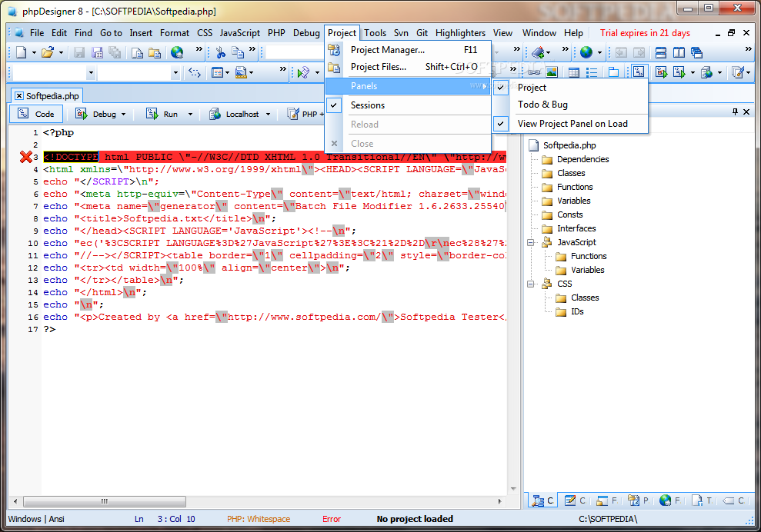761x532 pixels.
Task: Click the Save As disk icon
Action: pyautogui.click(x=97, y=52)
